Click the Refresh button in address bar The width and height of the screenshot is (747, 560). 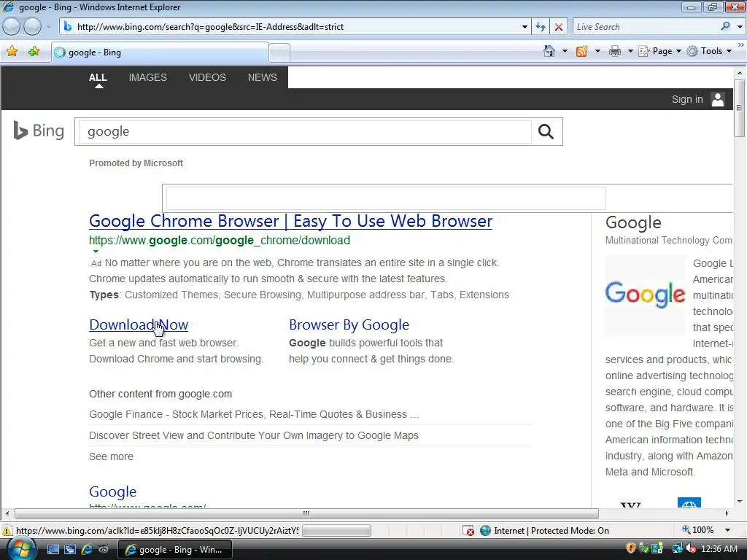tap(541, 27)
